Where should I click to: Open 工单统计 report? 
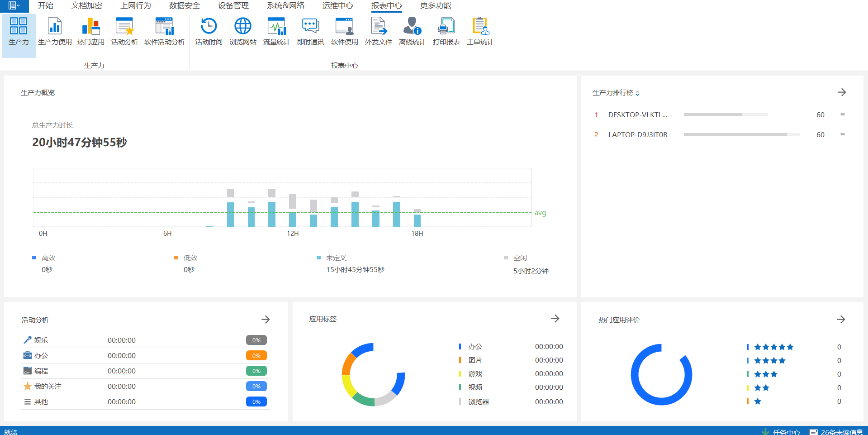pos(480,32)
